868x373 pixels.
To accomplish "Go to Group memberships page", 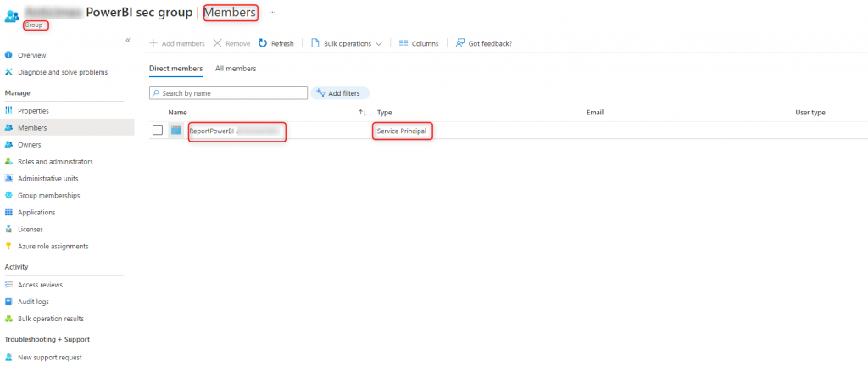I will 48,196.
